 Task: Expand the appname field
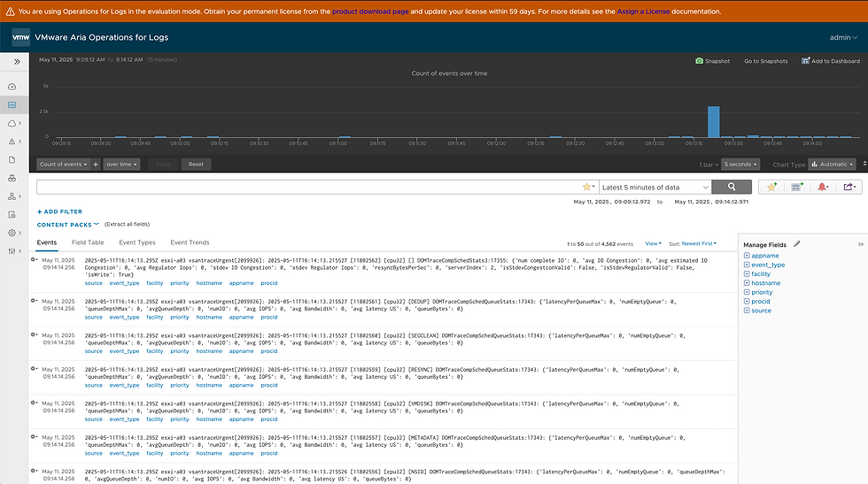click(x=747, y=256)
